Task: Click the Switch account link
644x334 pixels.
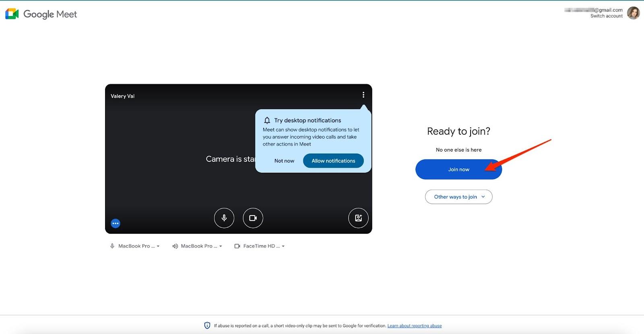Action: click(x=606, y=16)
